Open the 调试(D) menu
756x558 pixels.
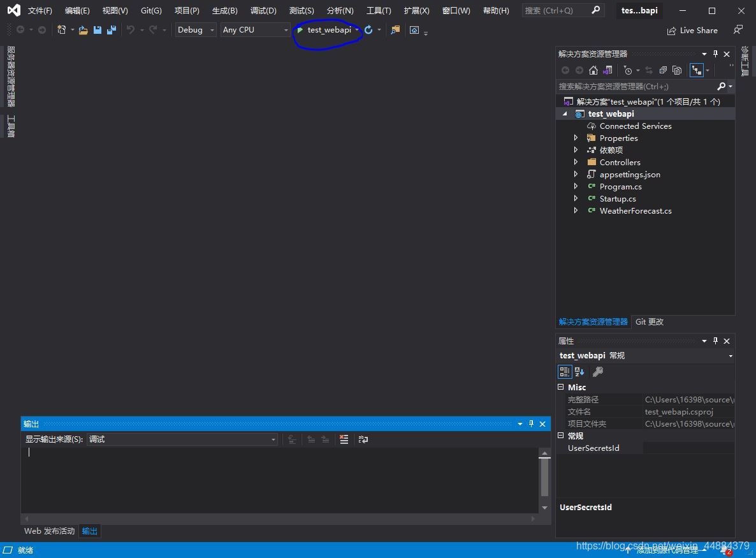[x=263, y=11]
